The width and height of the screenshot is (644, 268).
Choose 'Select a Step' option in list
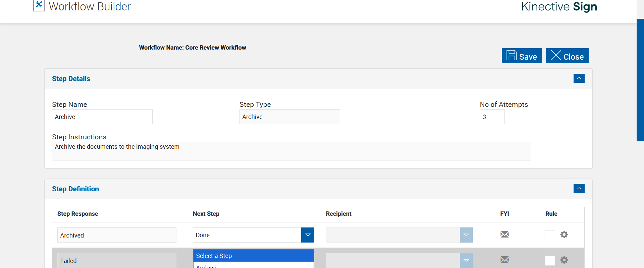(x=253, y=256)
